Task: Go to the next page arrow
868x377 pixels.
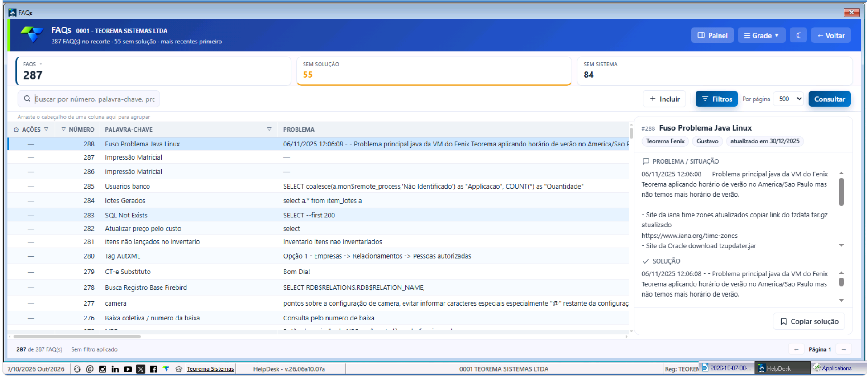Action: (844, 349)
